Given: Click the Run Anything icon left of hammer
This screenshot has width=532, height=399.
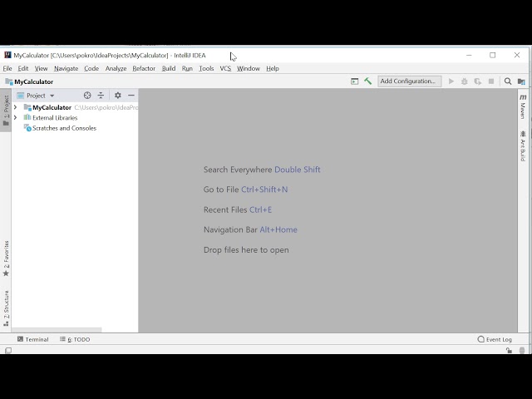Looking at the screenshot, I should 355,81.
